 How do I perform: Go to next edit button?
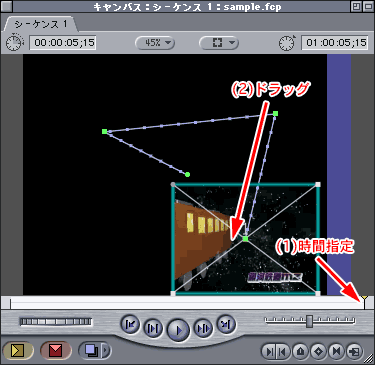[226, 324]
